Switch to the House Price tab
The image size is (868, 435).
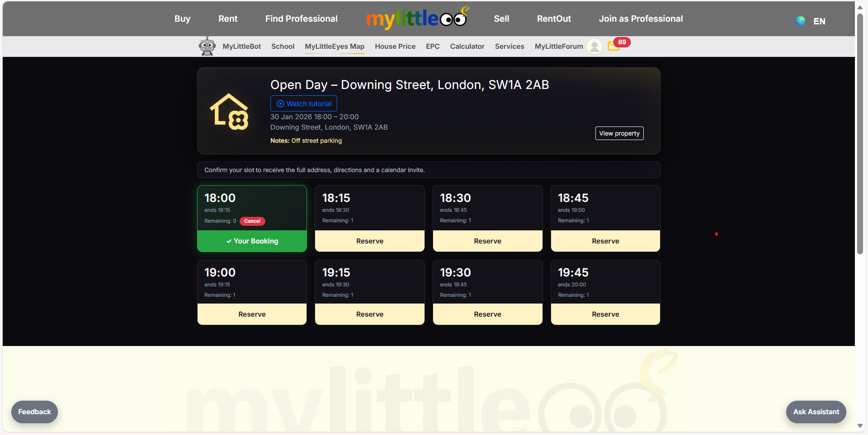point(395,46)
